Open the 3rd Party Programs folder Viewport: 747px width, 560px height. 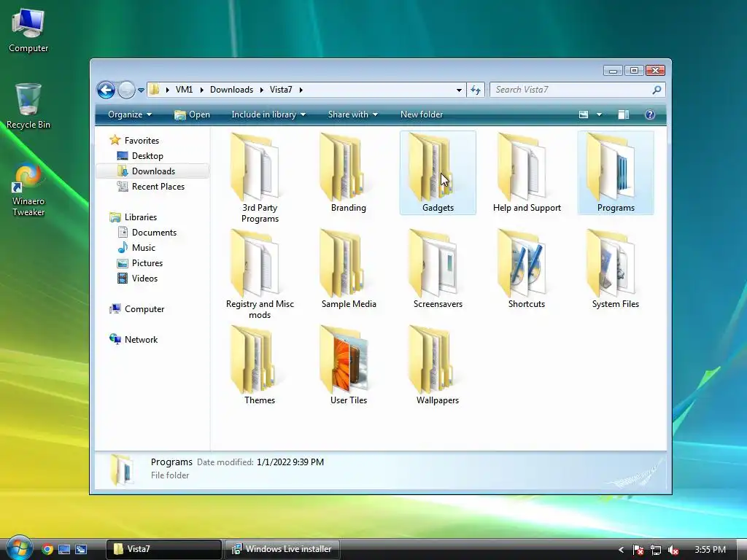(260, 177)
